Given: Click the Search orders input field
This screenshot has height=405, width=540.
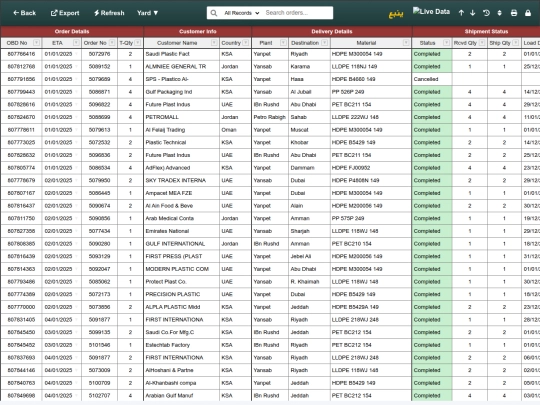Looking at the screenshot, I should [297, 13].
